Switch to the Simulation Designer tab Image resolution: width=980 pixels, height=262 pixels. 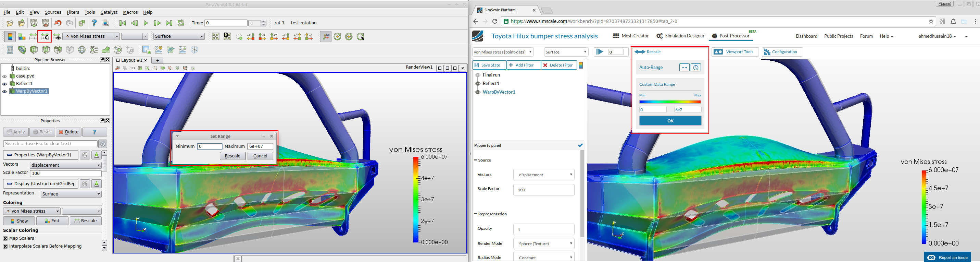680,36
